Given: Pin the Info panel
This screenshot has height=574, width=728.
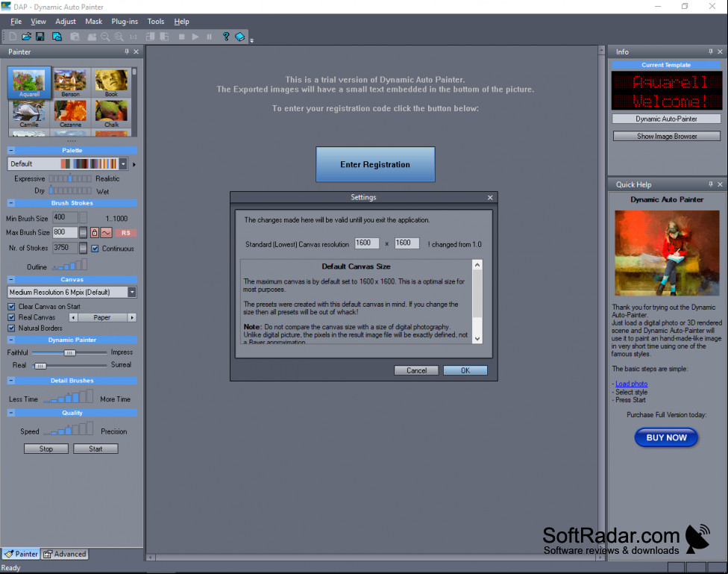Looking at the screenshot, I should coord(711,52).
